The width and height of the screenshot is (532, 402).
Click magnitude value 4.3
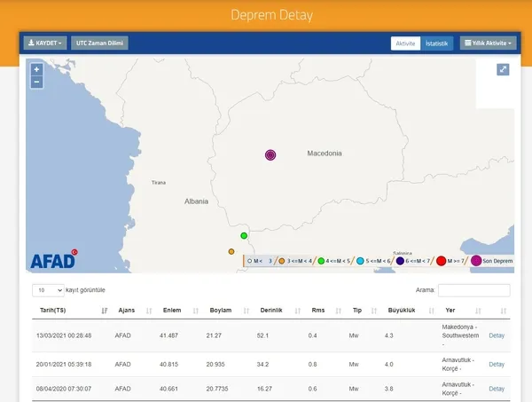point(389,335)
